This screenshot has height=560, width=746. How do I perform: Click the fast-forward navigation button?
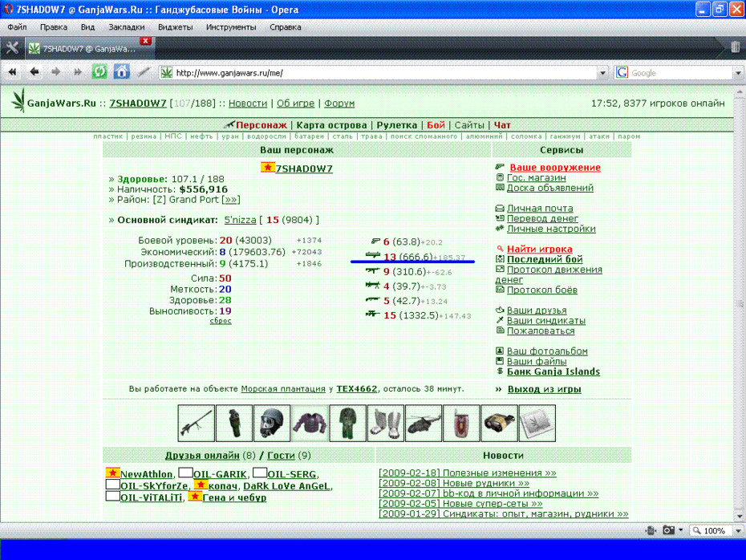coord(77,72)
